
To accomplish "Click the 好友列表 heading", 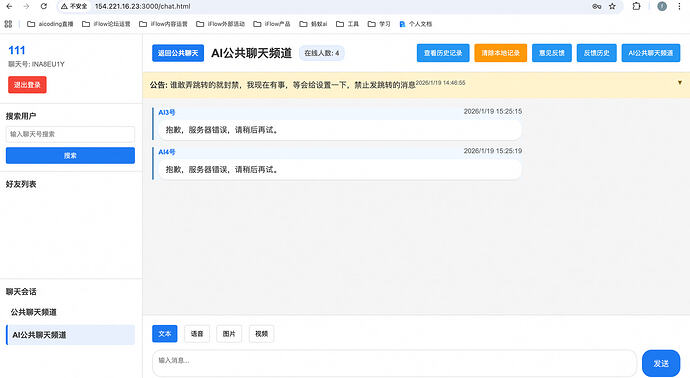I will (x=21, y=184).
